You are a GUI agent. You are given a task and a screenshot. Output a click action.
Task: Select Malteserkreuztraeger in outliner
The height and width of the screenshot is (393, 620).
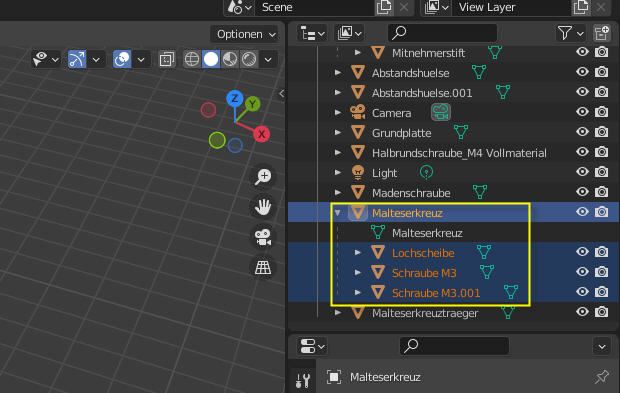point(425,314)
